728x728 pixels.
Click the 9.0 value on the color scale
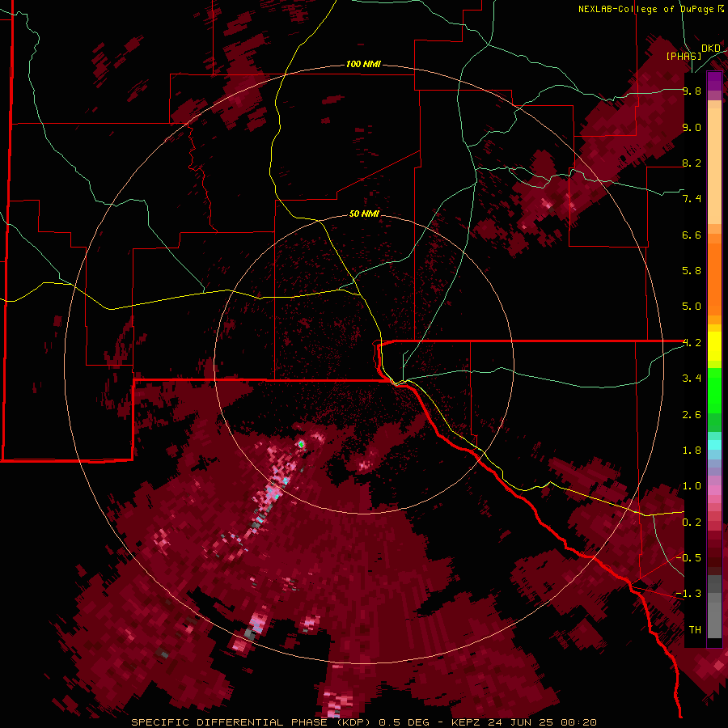click(692, 127)
